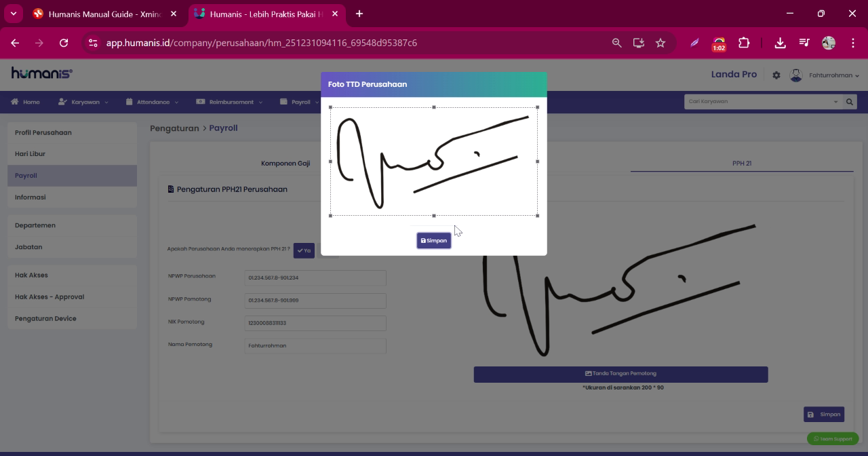868x456 pixels.
Task: Close the Humanis - Lebih Praktis tab
Action: [x=335, y=14]
